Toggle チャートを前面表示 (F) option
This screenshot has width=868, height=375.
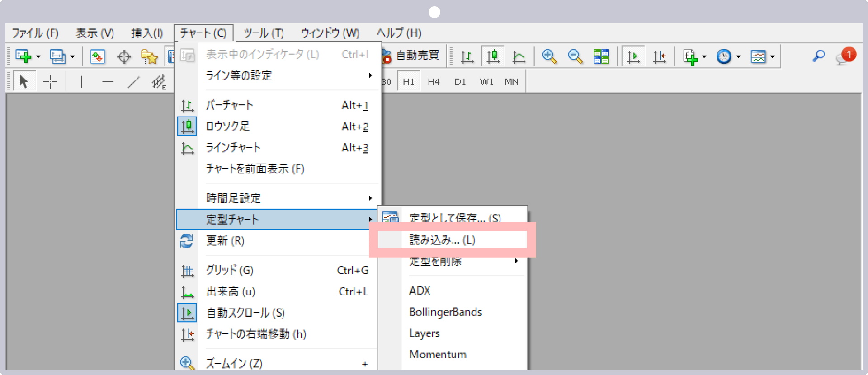(x=277, y=169)
